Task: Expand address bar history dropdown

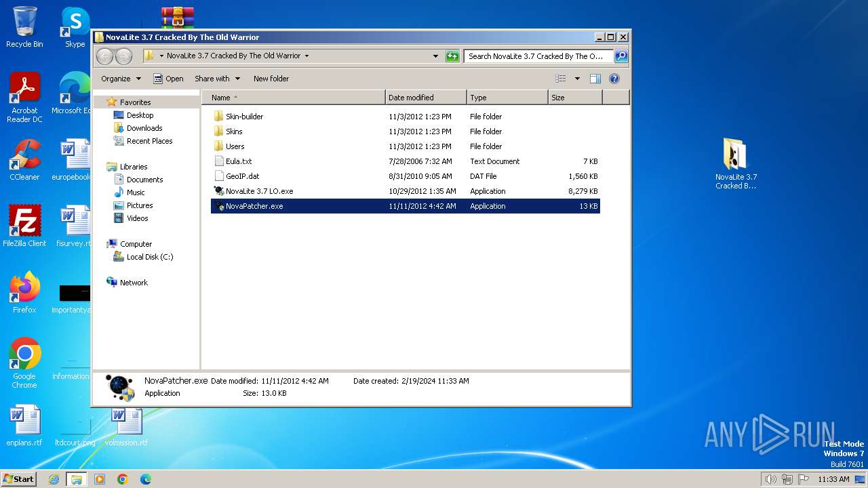Action: 435,56
